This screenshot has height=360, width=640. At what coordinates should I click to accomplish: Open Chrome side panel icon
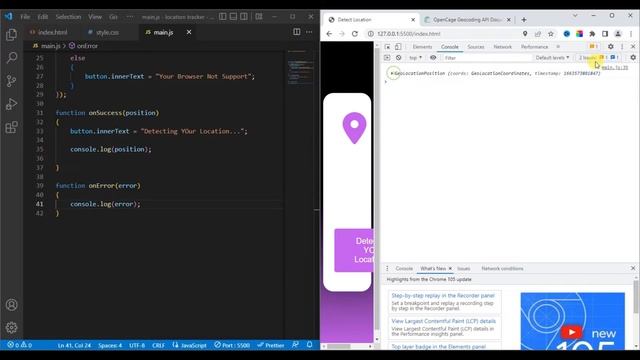click(x=605, y=34)
